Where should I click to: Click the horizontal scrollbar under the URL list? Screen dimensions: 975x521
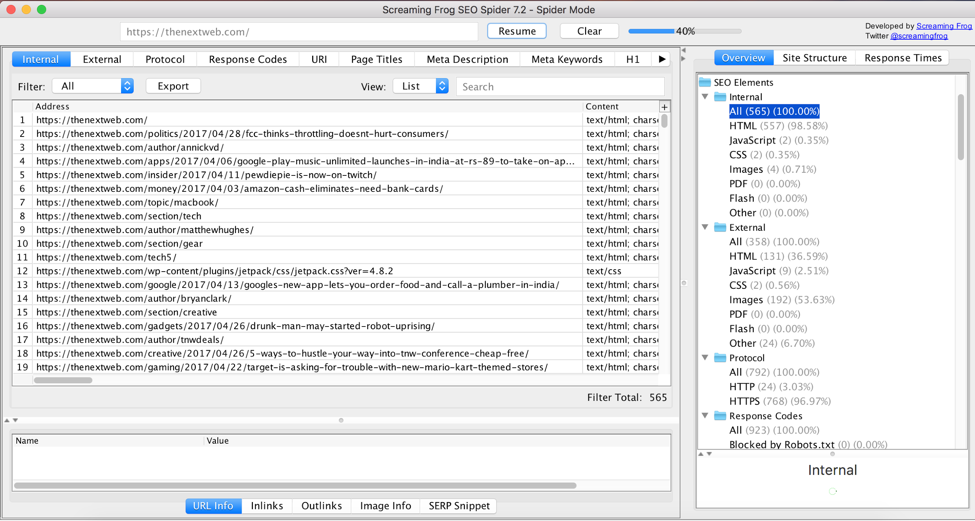pos(63,380)
